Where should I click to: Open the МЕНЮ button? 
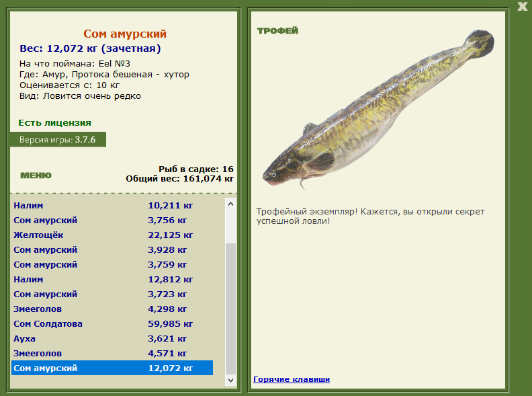pos(36,175)
